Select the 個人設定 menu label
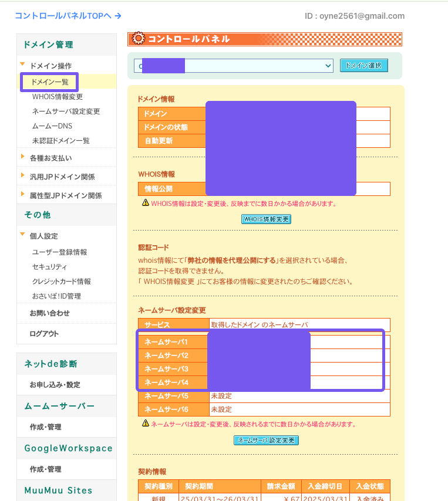 pos(44,236)
